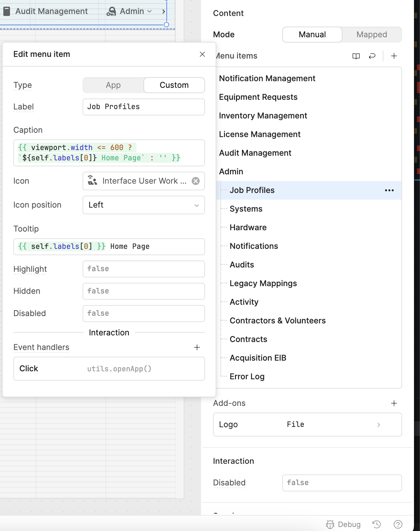Add a new event handler
The width and height of the screenshot is (420, 531).
197,347
